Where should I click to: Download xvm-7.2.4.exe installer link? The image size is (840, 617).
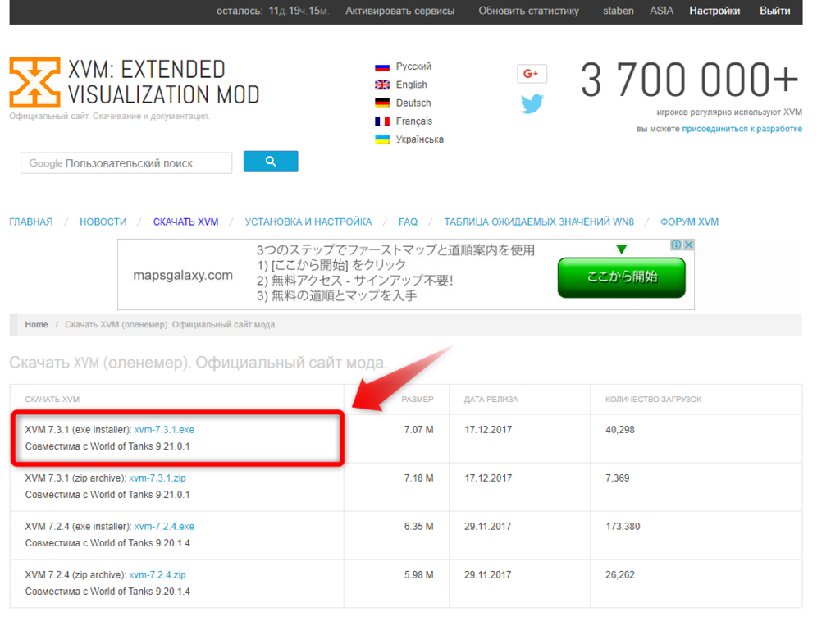click(164, 527)
